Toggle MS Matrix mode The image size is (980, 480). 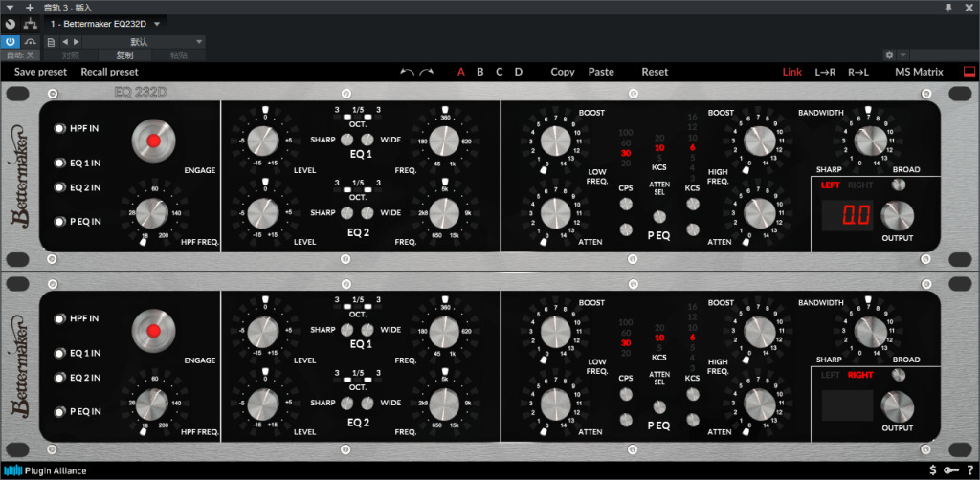(x=920, y=72)
